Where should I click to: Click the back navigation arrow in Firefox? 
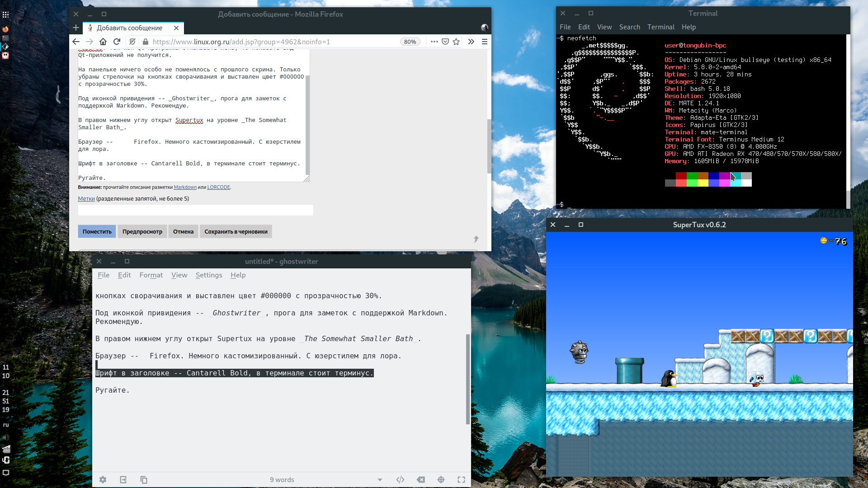75,42
